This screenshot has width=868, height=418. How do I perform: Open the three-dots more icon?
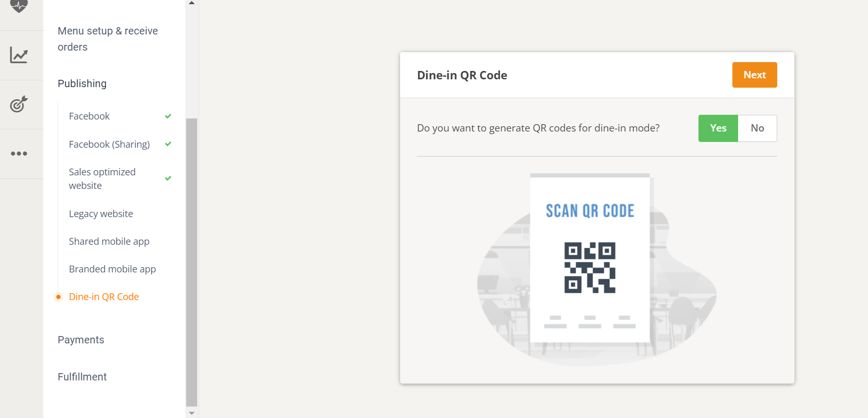click(19, 153)
